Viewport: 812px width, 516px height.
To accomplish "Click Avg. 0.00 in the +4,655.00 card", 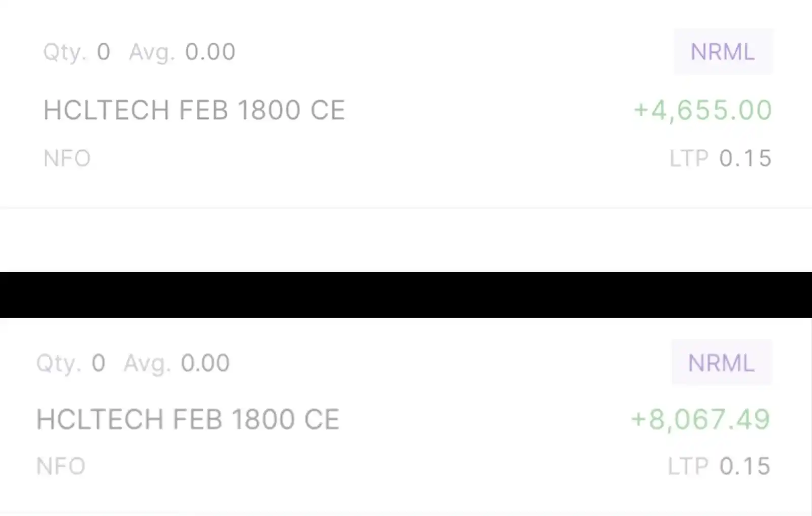I will point(182,52).
